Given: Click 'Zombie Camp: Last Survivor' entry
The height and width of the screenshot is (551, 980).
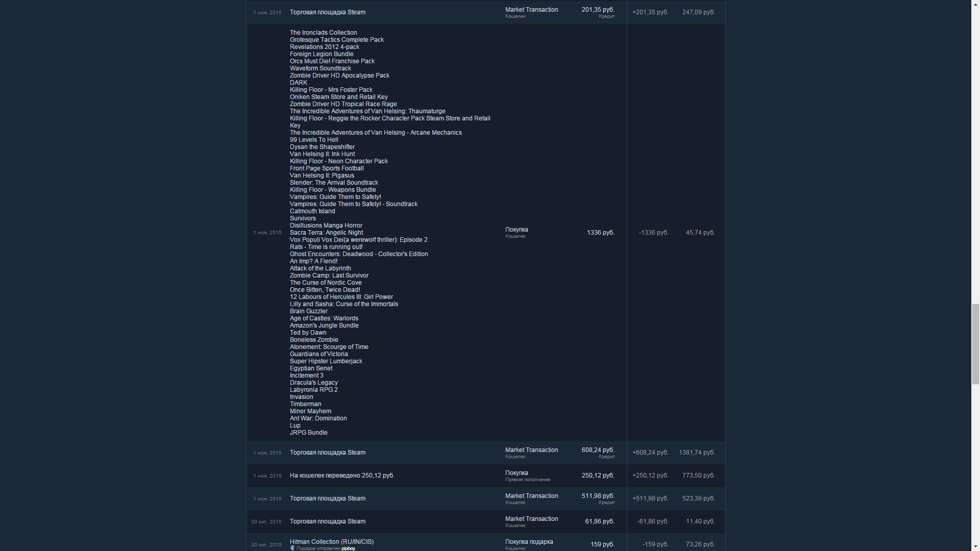Looking at the screenshot, I should (x=329, y=275).
